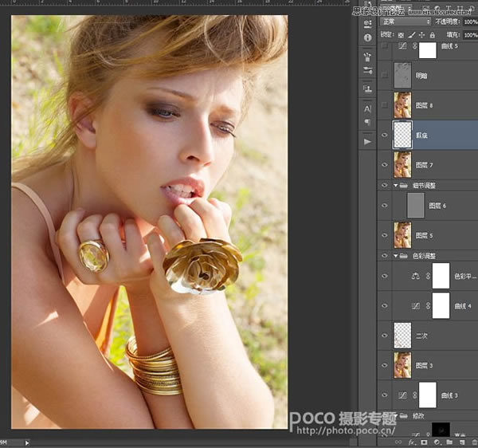The width and height of the screenshot is (478, 448).
Task: Click the curves icon of 曲线 3
Action: tap(402, 395)
